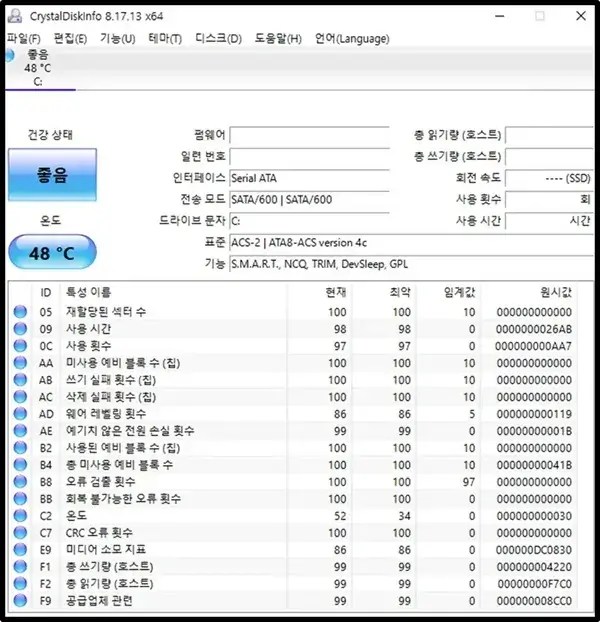Click the blue status orb for ID B2
The width and height of the screenshot is (600, 622).
[x=20, y=448]
